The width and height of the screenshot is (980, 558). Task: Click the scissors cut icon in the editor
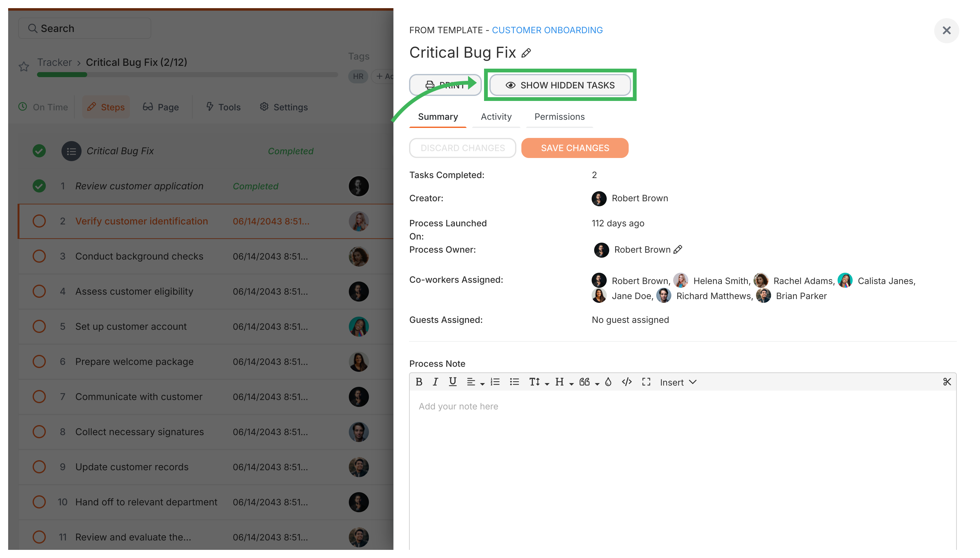click(x=947, y=382)
